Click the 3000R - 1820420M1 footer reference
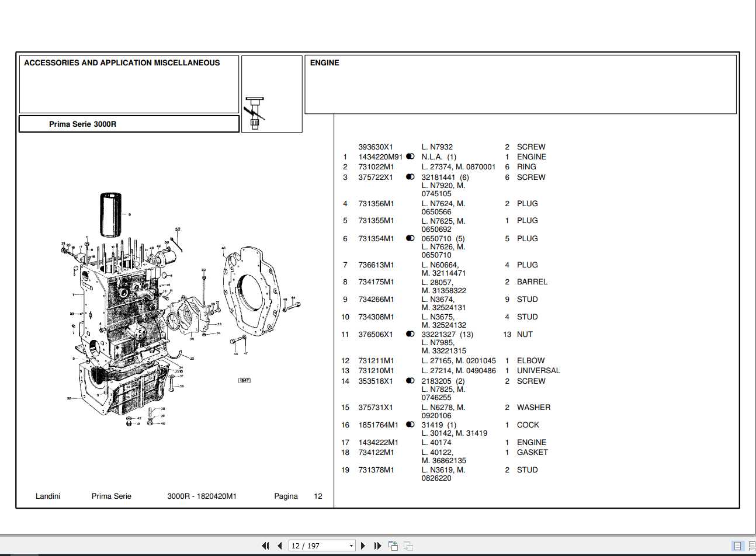The height and width of the screenshot is (556, 756). (202, 496)
